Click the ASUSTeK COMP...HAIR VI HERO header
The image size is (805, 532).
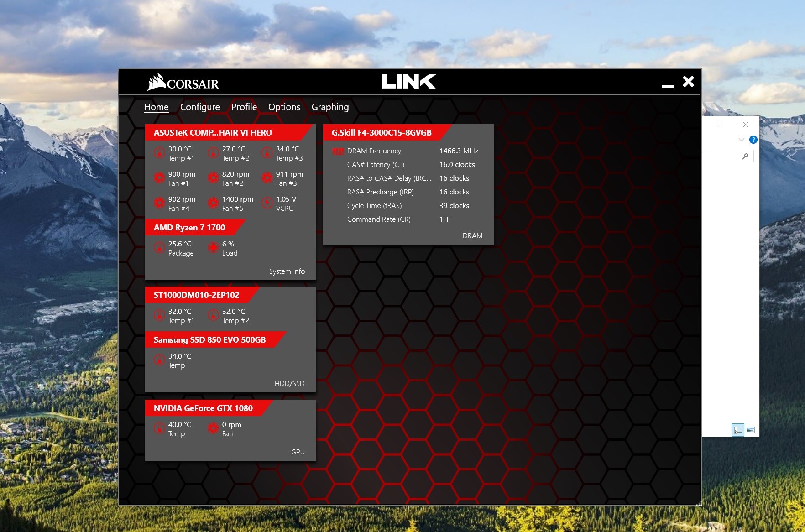(229, 132)
